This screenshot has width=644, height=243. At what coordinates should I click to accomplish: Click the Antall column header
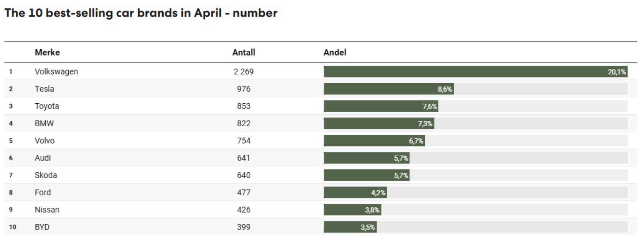coord(243,53)
